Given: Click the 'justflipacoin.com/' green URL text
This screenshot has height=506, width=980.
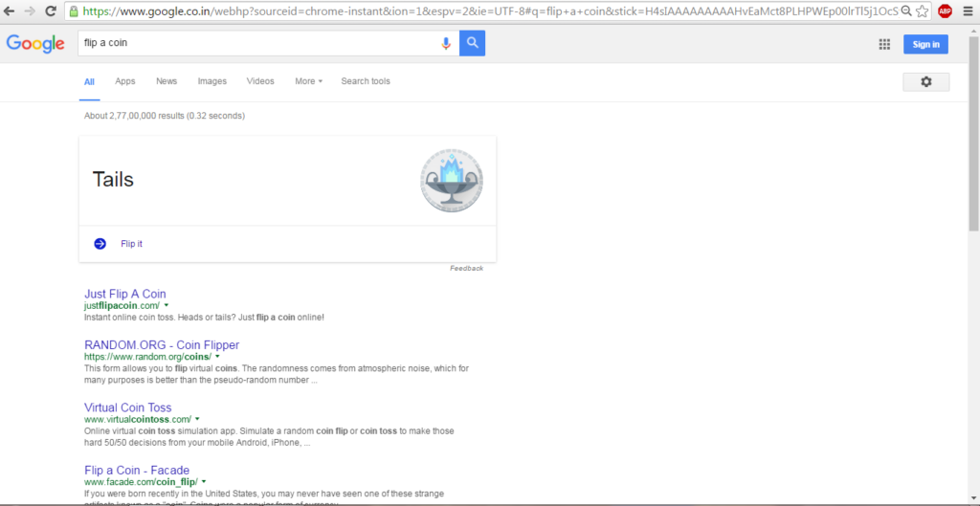Looking at the screenshot, I should coord(122,305).
